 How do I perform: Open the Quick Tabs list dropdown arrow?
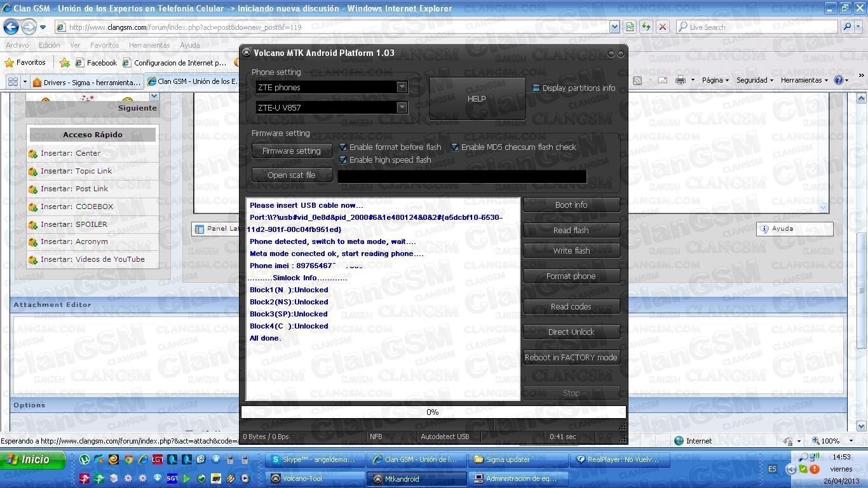click(25, 81)
